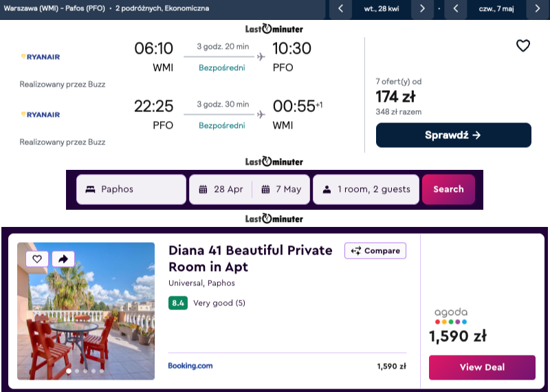Select the second photo carousel dot
This screenshot has width=550, height=392.
[x=76, y=371]
